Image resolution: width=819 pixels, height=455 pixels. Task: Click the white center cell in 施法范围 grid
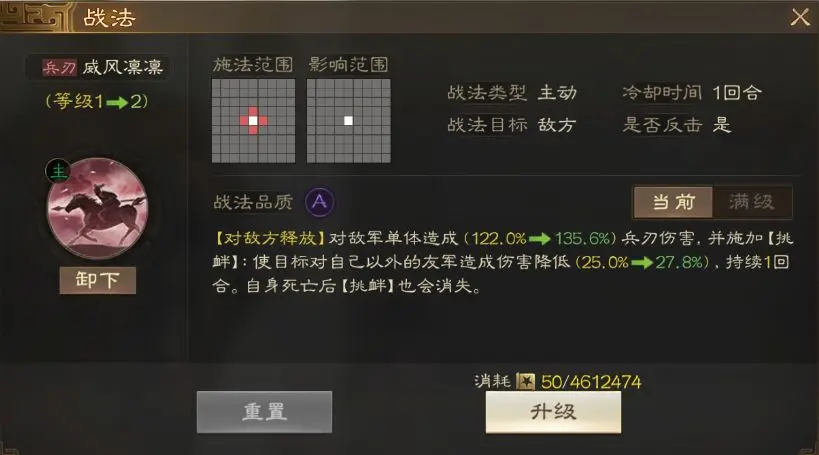(x=253, y=121)
